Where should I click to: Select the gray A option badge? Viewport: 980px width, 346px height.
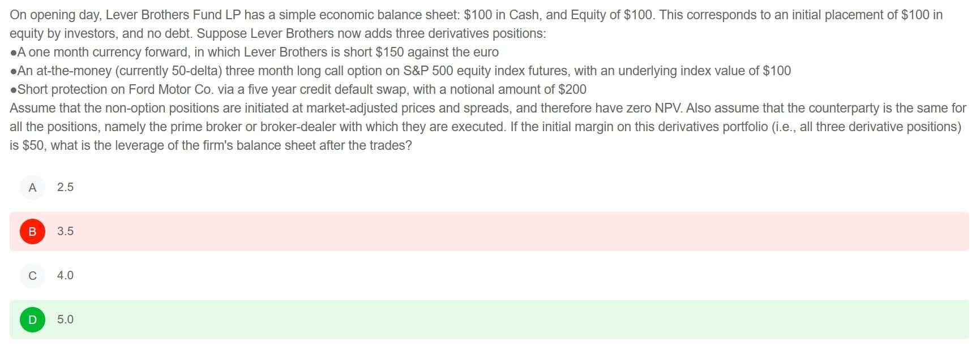(x=32, y=187)
